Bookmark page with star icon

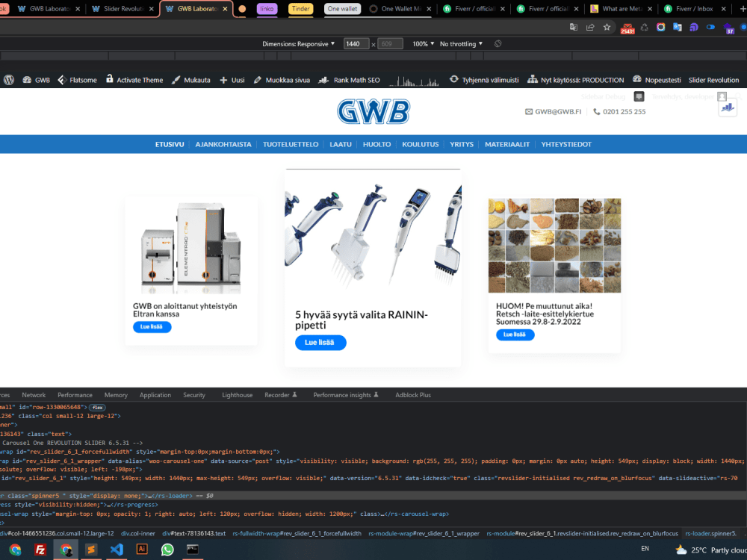tap(607, 27)
